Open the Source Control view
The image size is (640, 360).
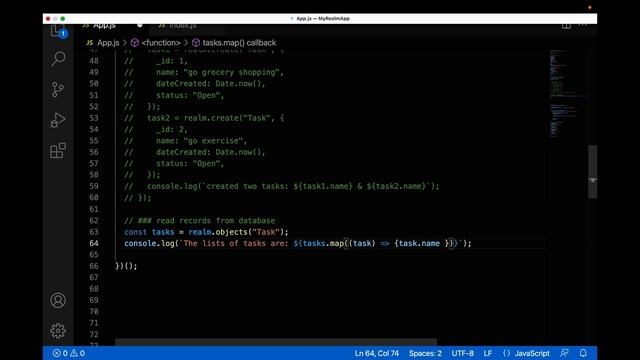[x=58, y=89]
